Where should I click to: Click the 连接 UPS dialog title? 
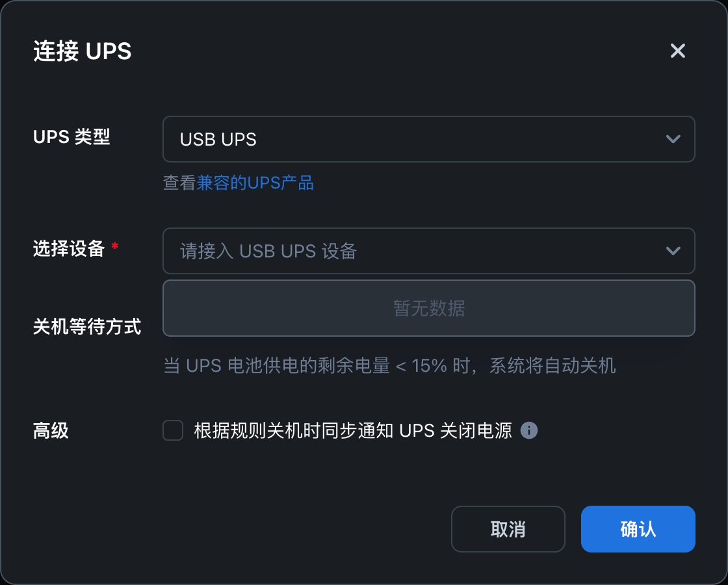(x=82, y=51)
